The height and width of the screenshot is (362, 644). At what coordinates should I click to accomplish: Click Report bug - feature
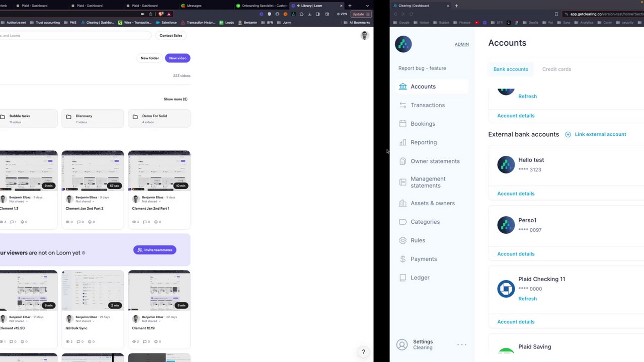point(422,68)
